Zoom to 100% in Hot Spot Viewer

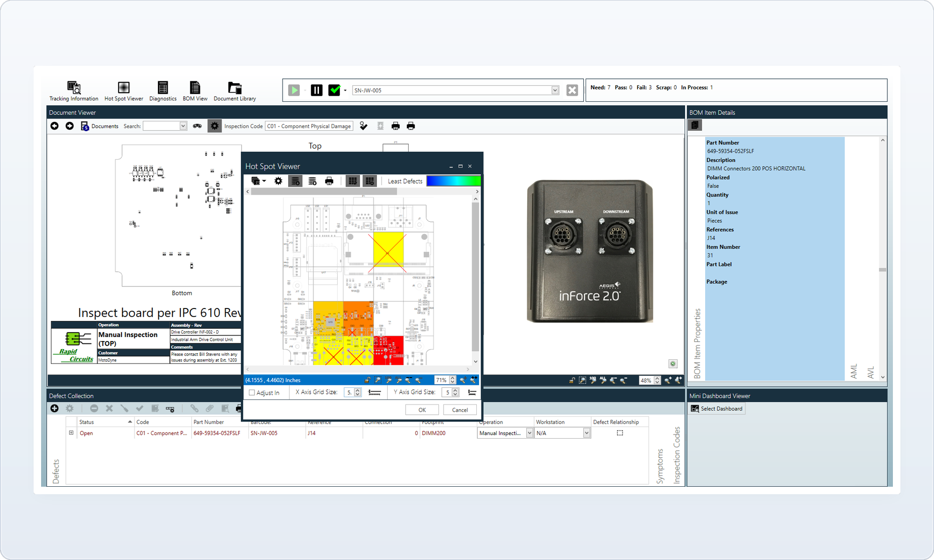pos(389,380)
